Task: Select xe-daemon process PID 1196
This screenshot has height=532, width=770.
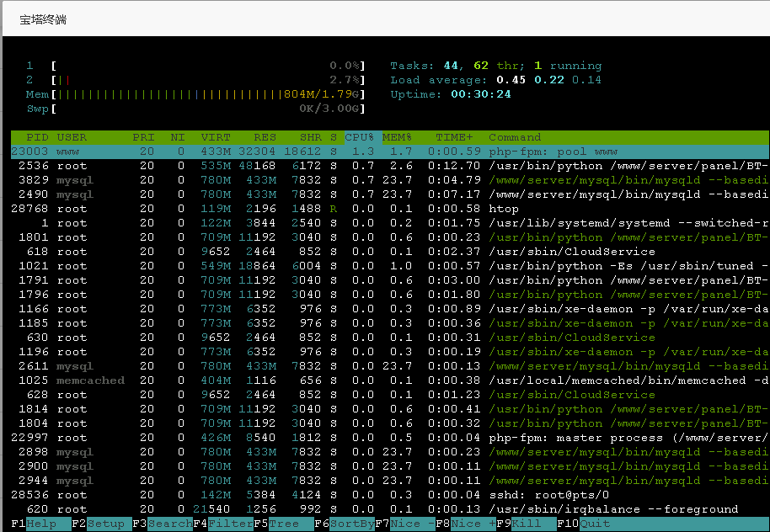Action: tap(390, 352)
